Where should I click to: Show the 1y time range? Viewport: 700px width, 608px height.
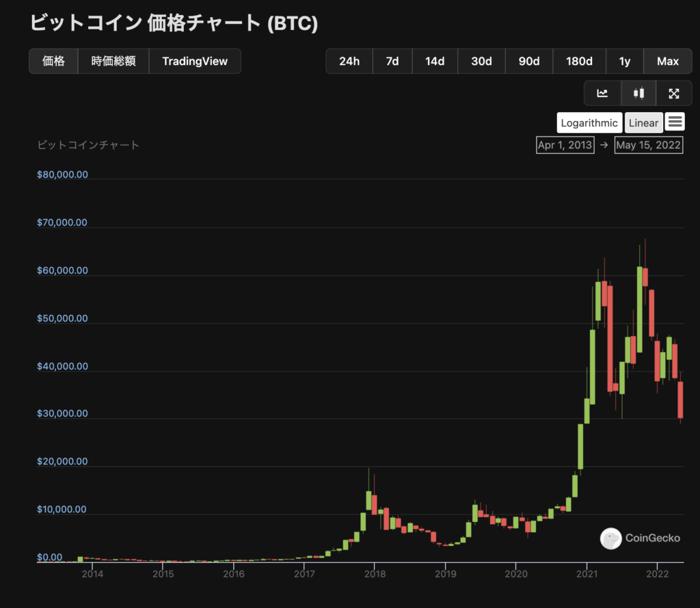[x=625, y=61]
